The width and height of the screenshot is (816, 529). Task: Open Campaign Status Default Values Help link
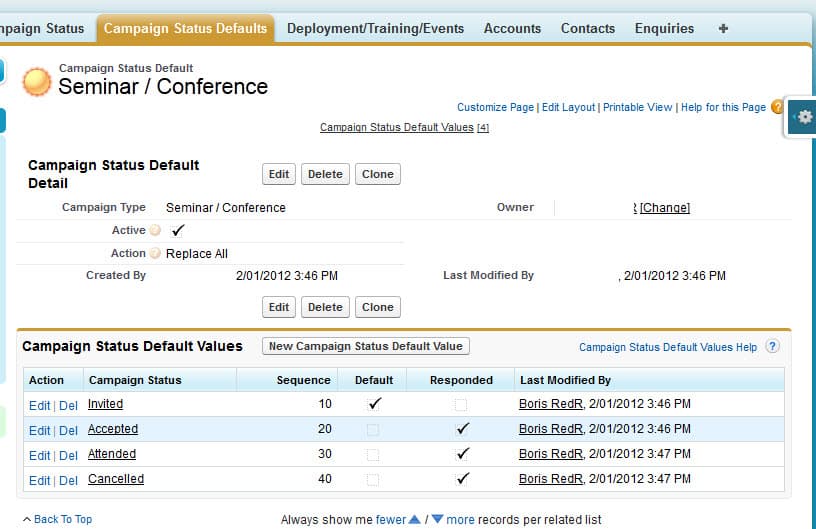tap(668, 347)
